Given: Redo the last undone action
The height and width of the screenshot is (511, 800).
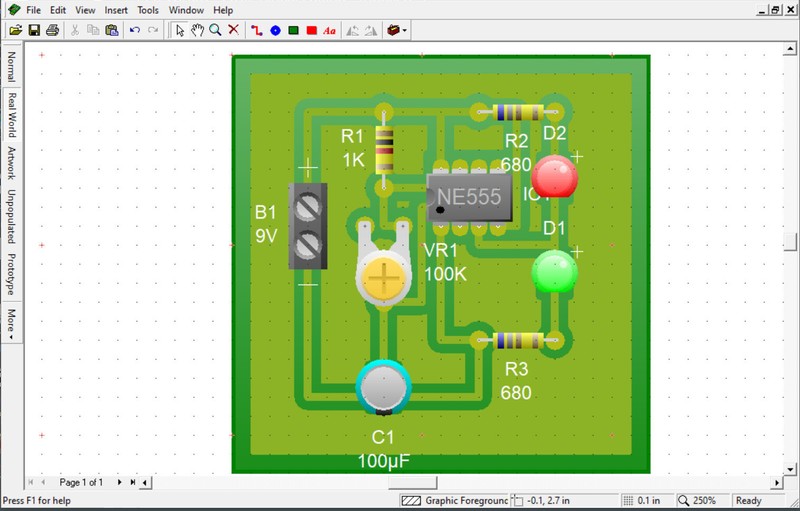Looking at the screenshot, I should (x=153, y=31).
